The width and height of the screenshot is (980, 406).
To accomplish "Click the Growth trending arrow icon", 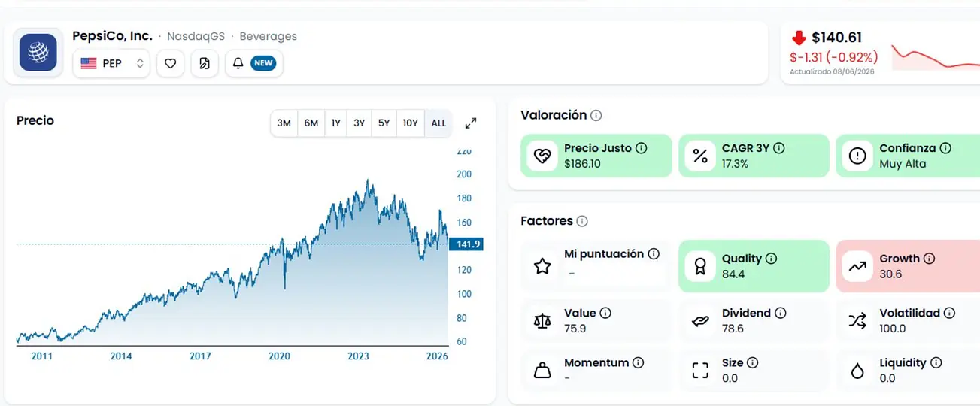I will coord(857,266).
